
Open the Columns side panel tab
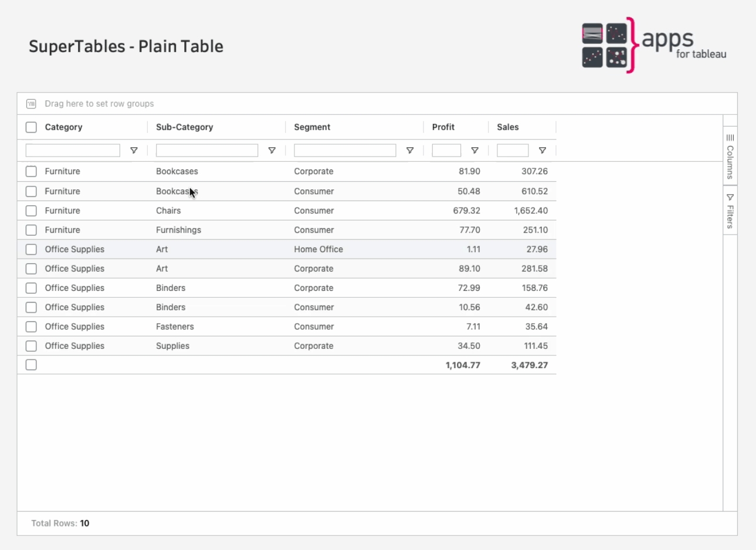730,156
